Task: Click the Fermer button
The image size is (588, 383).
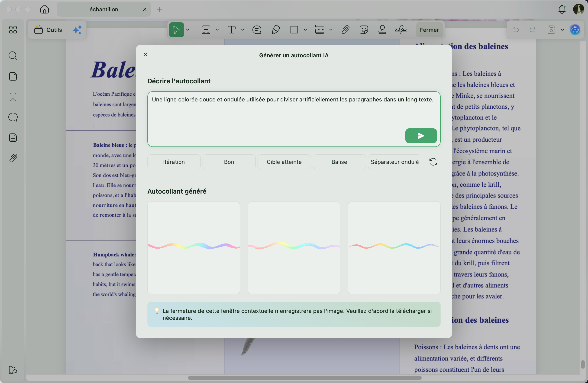Action: pyautogui.click(x=429, y=30)
